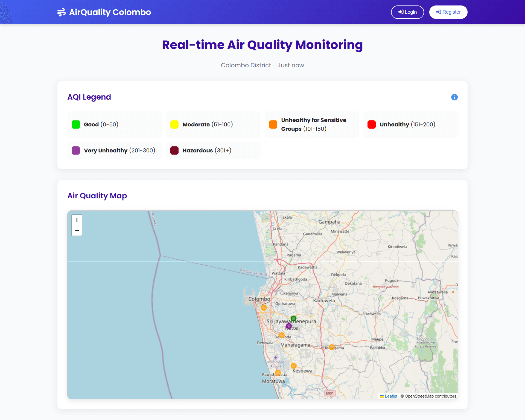Click the wind logo icon in header
Viewport: 525px width, 420px height.
pos(62,12)
